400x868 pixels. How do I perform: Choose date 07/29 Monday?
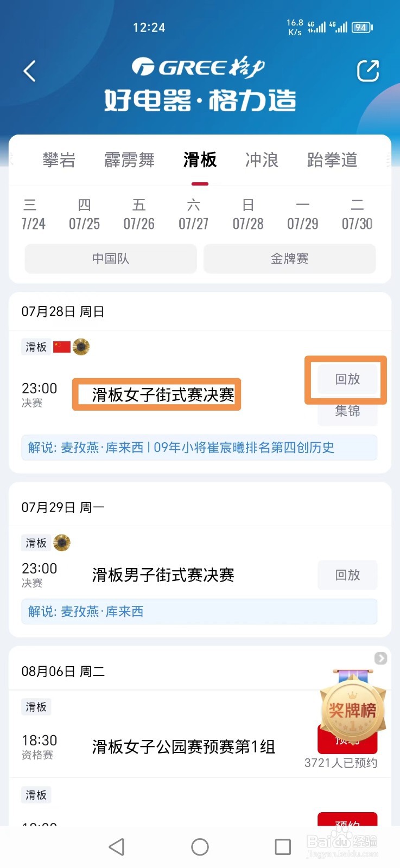[x=303, y=214]
